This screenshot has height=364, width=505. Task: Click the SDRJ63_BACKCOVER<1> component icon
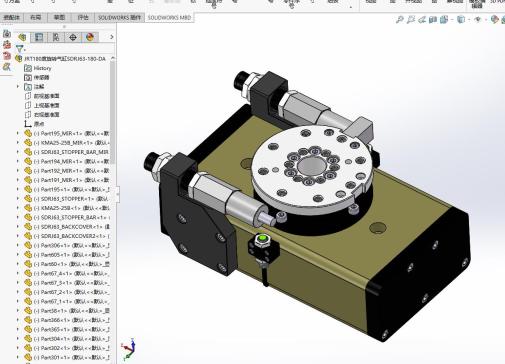[28, 227]
